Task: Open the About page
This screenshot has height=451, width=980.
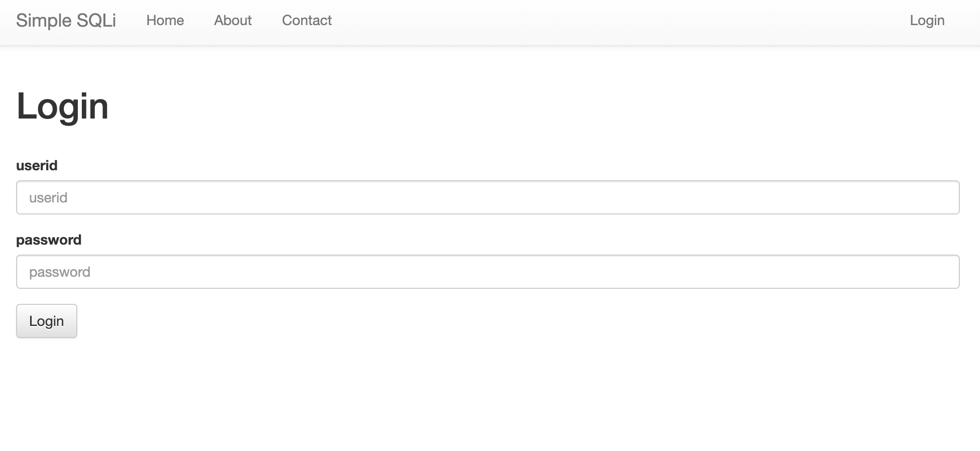Action: coord(233,21)
